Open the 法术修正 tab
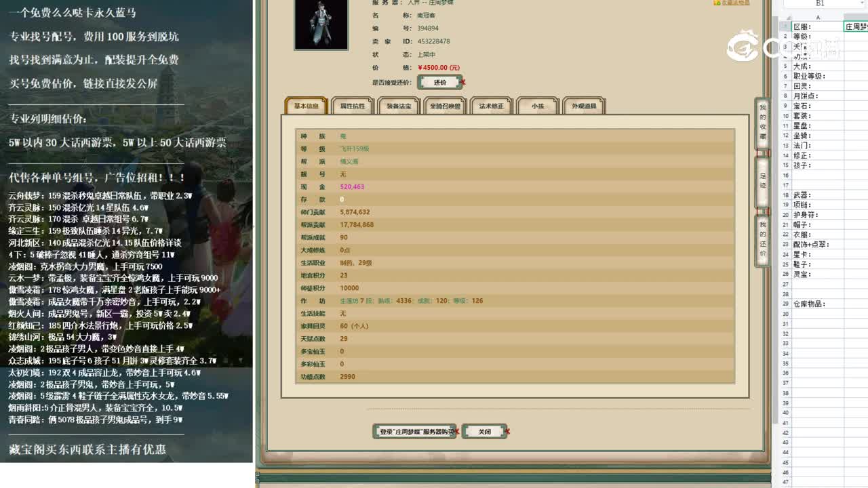 (x=491, y=106)
